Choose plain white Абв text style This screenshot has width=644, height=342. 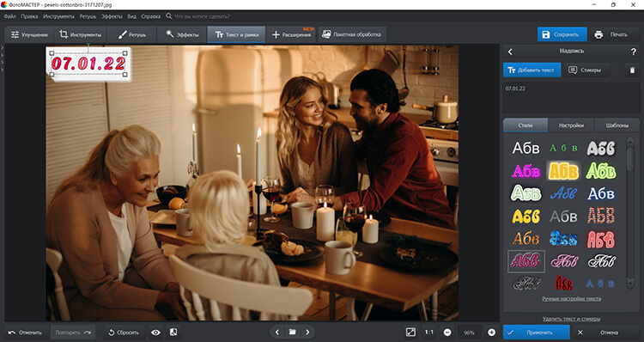(x=526, y=148)
